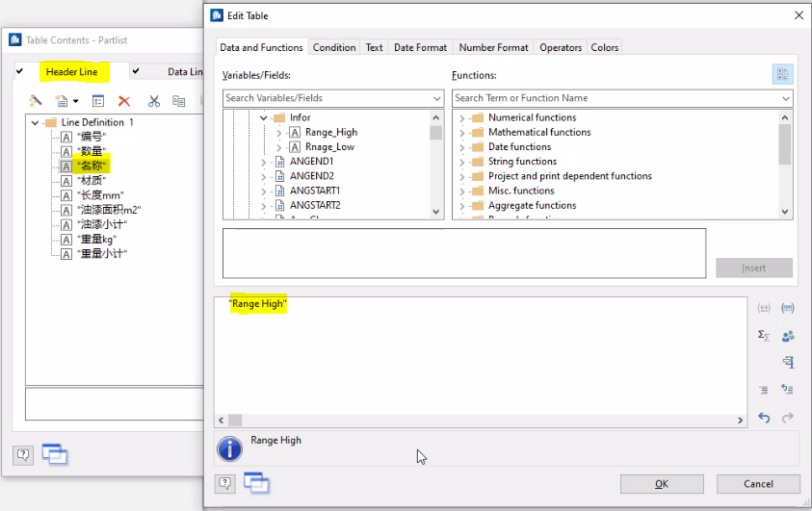Open the properties list icon in Table Contents

98,101
